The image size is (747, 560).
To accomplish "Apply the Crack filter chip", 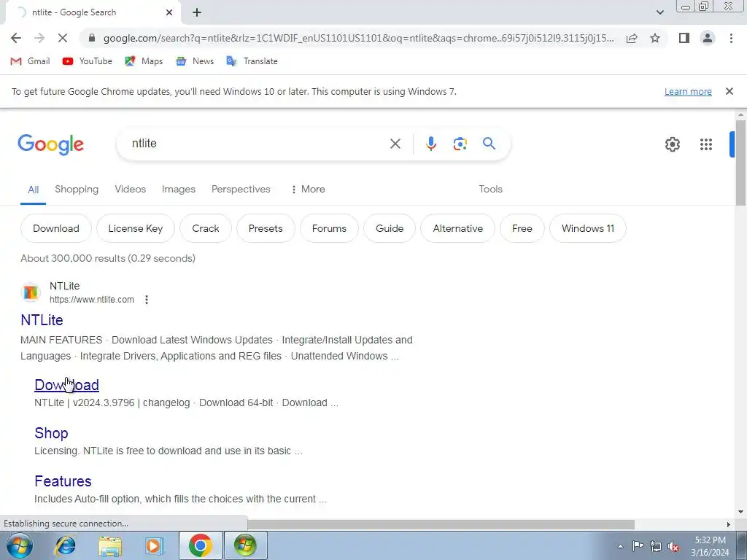I will pyautogui.click(x=205, y=228).
